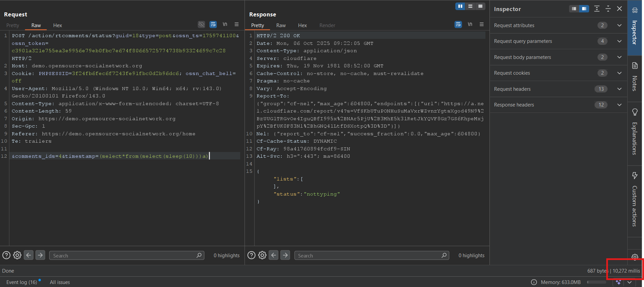644x287 pixels.
Task: Select side-by-side layout icon above Response
Action: tap(460, 6)
